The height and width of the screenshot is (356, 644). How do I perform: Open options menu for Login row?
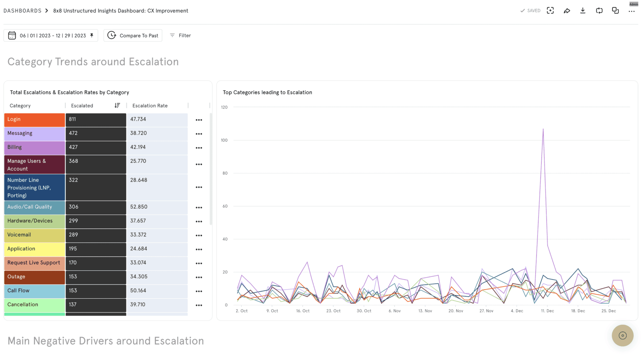coord(199,120)
